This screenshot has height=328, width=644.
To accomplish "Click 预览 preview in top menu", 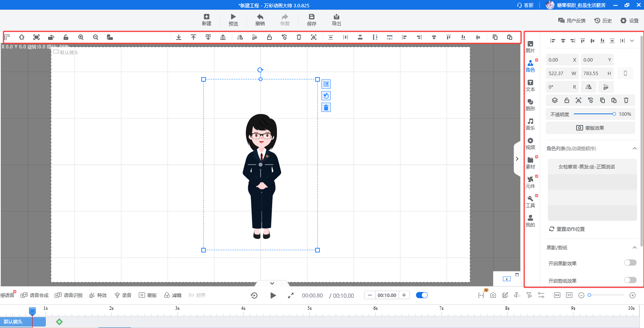I will tap(233, 20).
